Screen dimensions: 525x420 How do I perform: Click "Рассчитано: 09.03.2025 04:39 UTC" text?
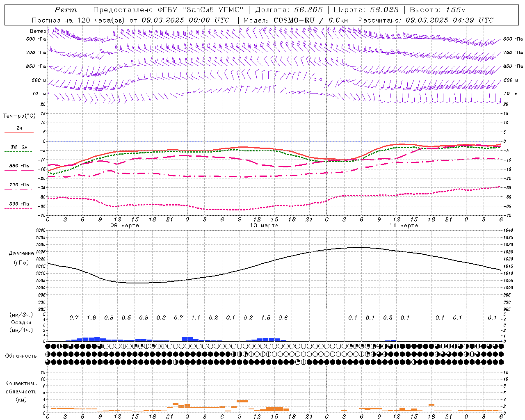[x=426, y=20]
